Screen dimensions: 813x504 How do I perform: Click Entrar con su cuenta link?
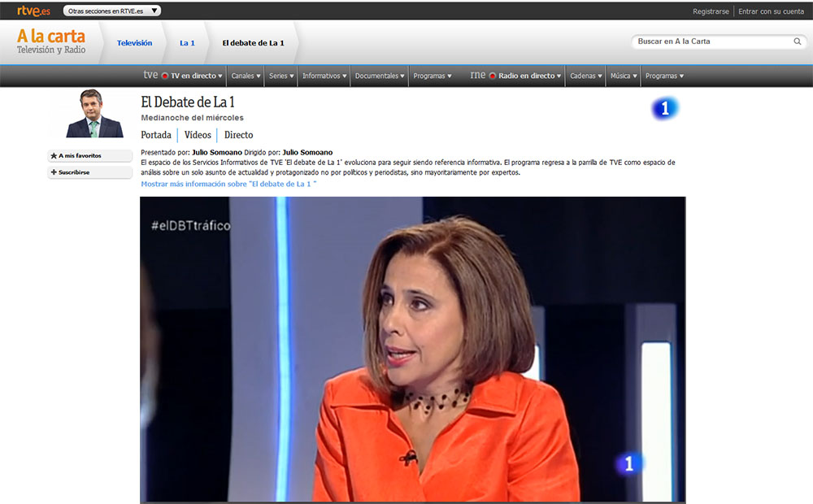771,11
